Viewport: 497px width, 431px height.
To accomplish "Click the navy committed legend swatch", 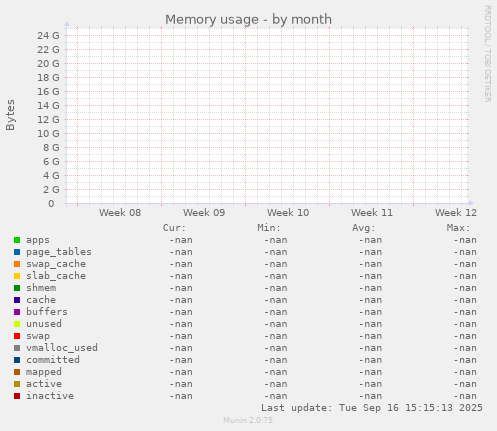I will pyautogui.click(x=17, y=360).
